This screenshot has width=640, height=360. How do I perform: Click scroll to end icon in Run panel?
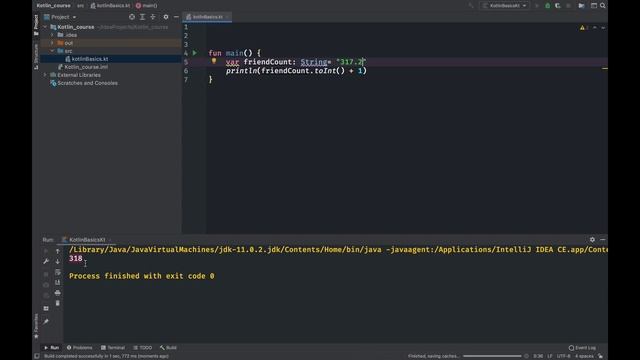pyautogui.click(x=58, y=282)
